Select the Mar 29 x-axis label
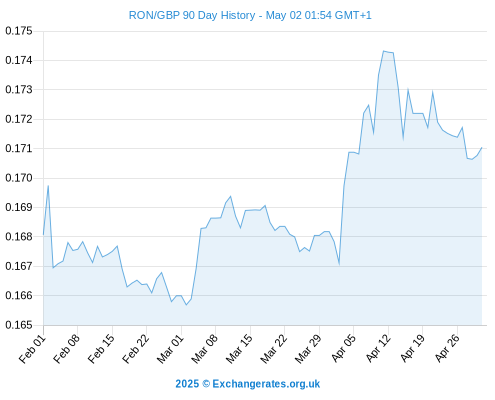The width and height of the screenshot is (495, 400). (308, 349)
